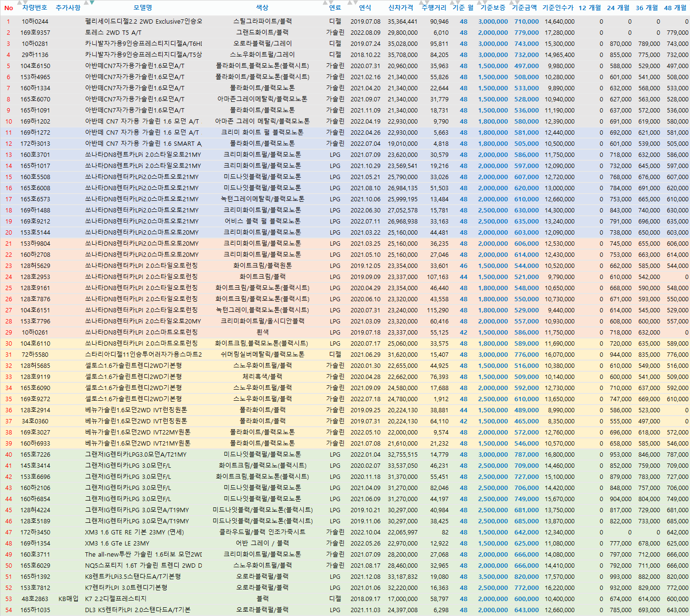The image size is (690, 616).
Task: Select plate number 10하0261
Action: (35, 333)
